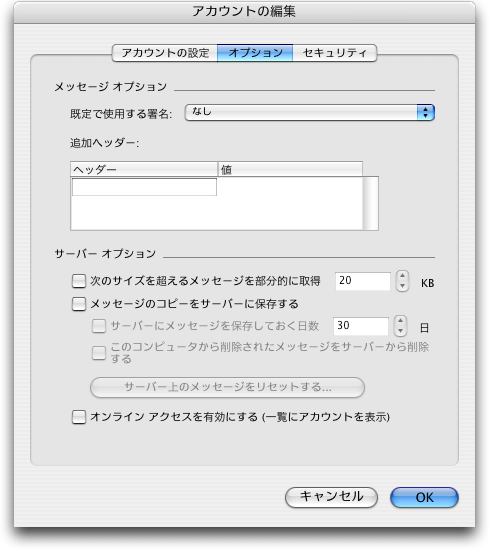Decrease KB size with stepper down arrow
Image resolution: width=489 pixels, height=550 pixels.
(x=402, y=286)
